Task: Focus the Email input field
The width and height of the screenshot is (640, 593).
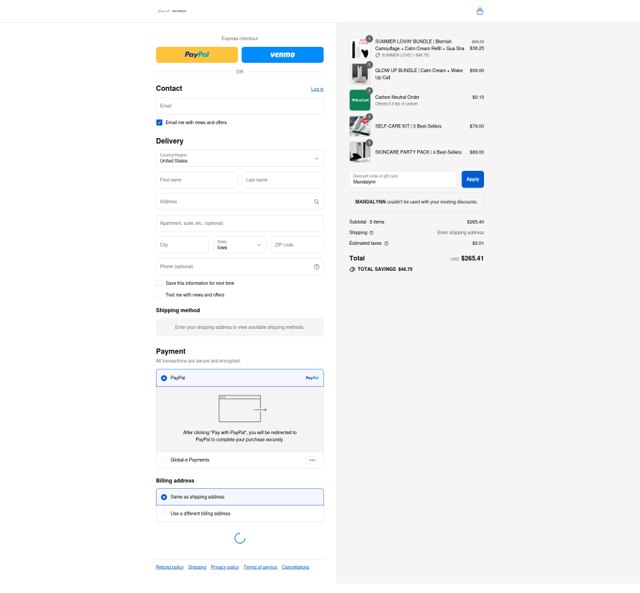Action: (x=240, y=106)
